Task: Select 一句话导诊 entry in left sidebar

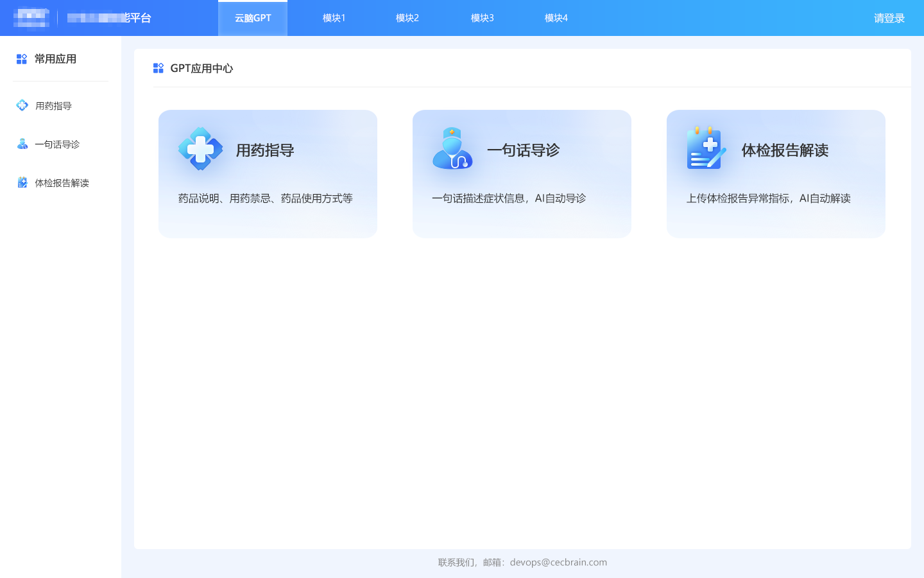Action: (x=58, y=144)
